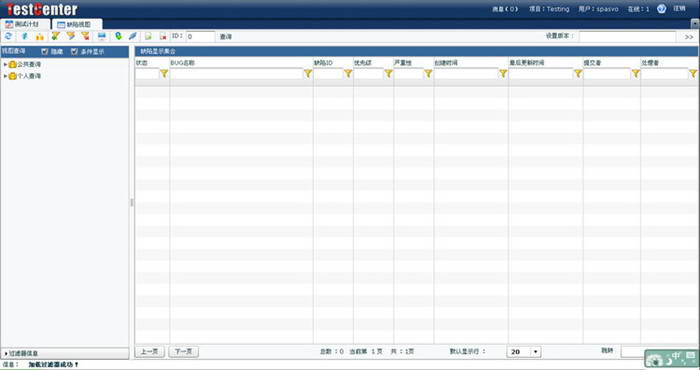Expand the 公共查询 tree node arrow
Screen dimensions: 700x370
point(5,65)
